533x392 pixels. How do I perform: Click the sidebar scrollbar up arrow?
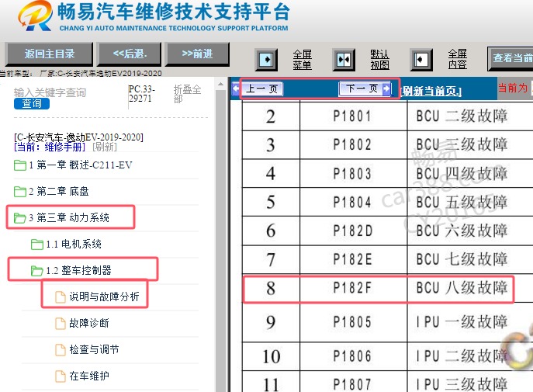pyautogui.click(x=220, y=84)
